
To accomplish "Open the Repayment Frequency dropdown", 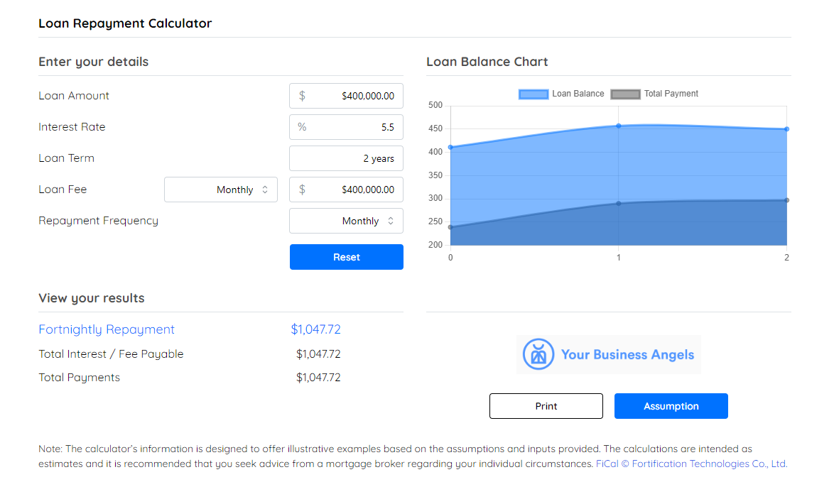I will pyautogui.click(x=346, y=221).
